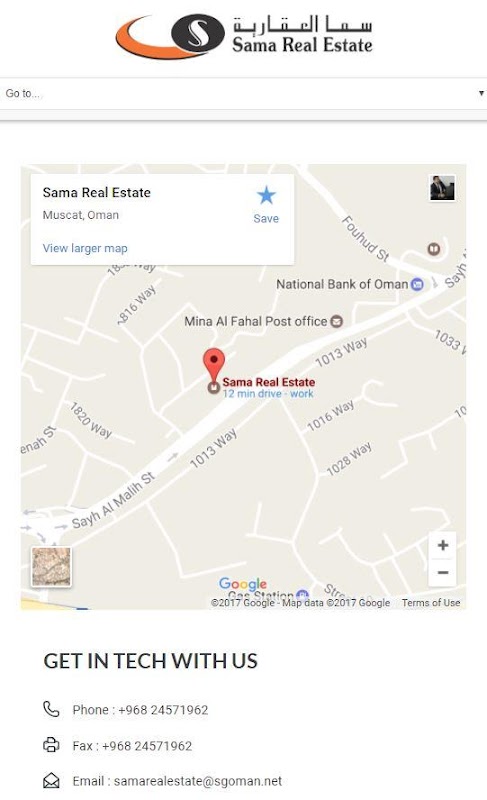Click the email envelope icon
Screen dimensions: 487x800
click(51, 781)
